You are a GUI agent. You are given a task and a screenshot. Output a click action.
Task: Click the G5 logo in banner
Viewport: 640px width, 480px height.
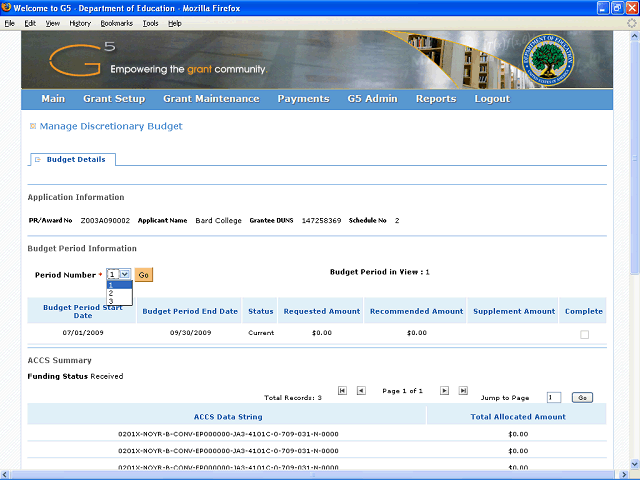[93, 57]
